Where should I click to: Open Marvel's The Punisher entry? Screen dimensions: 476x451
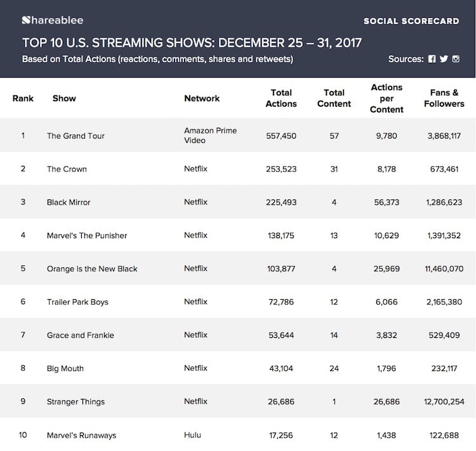(x=87, y=236)
